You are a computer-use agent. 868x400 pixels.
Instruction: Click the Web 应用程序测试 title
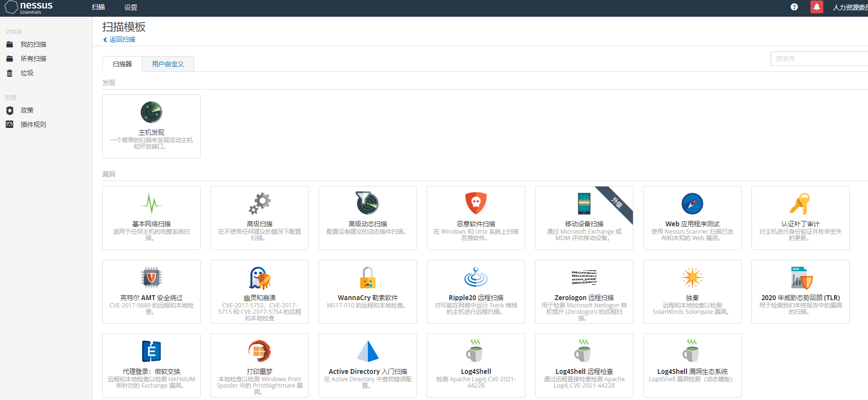[x=692, y=224]
